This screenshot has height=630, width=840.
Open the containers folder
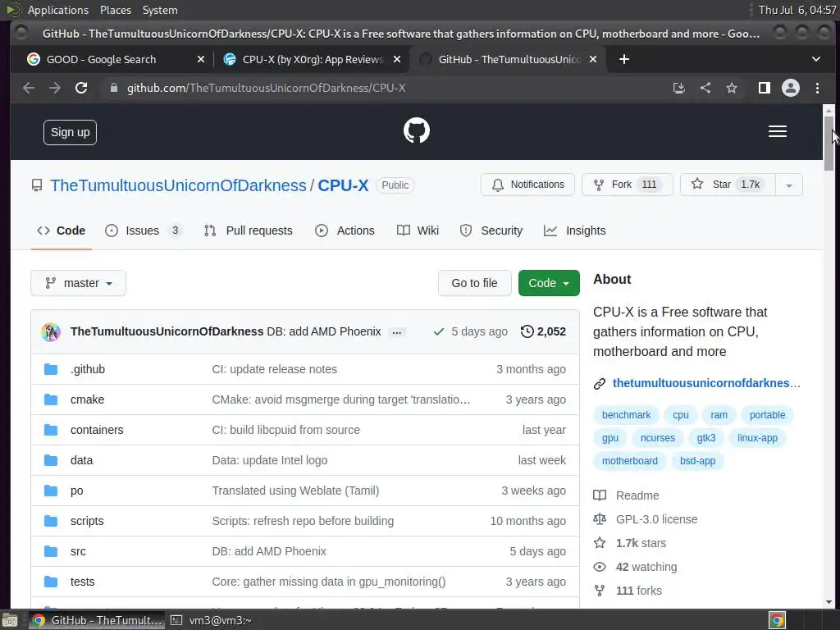[x=97, y=430]
